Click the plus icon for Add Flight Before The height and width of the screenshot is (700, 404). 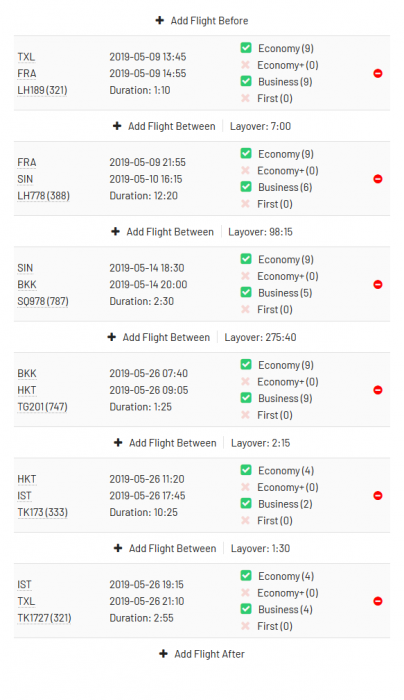click(x=159, y=21)
